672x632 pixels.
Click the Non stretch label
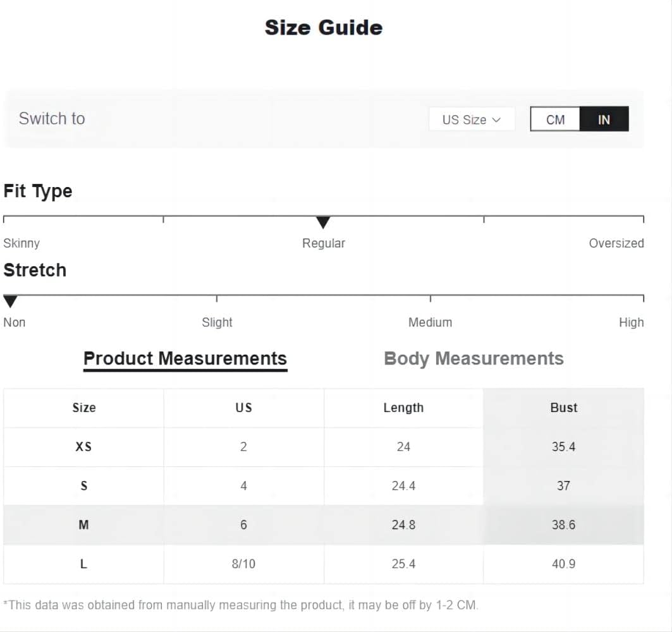point(14,322)
